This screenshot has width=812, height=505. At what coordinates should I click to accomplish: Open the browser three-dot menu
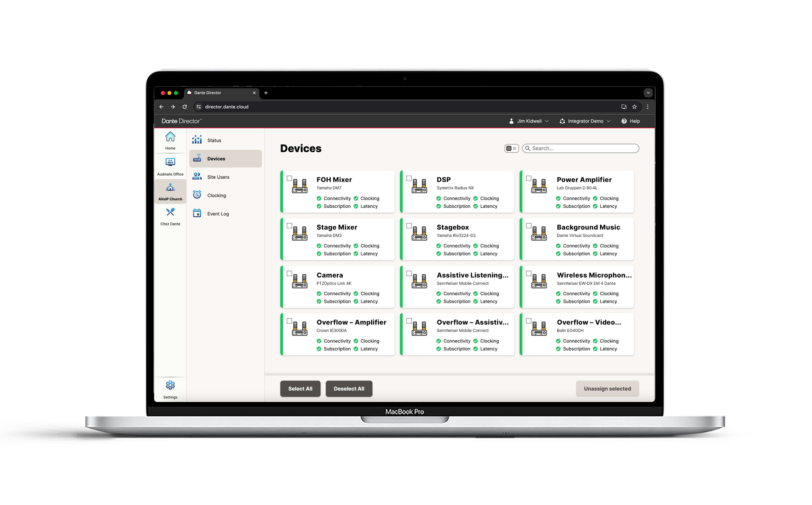tap(648, 107)
